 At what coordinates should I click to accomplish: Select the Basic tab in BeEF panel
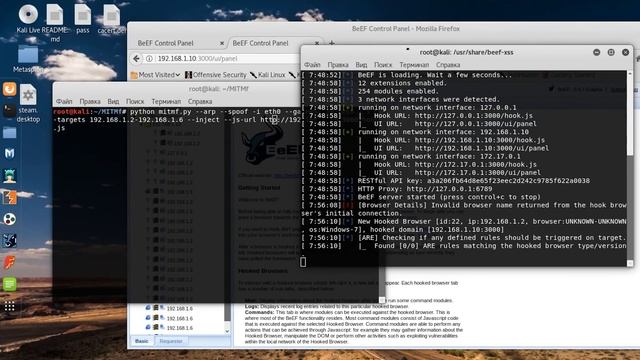pos(142,341)
